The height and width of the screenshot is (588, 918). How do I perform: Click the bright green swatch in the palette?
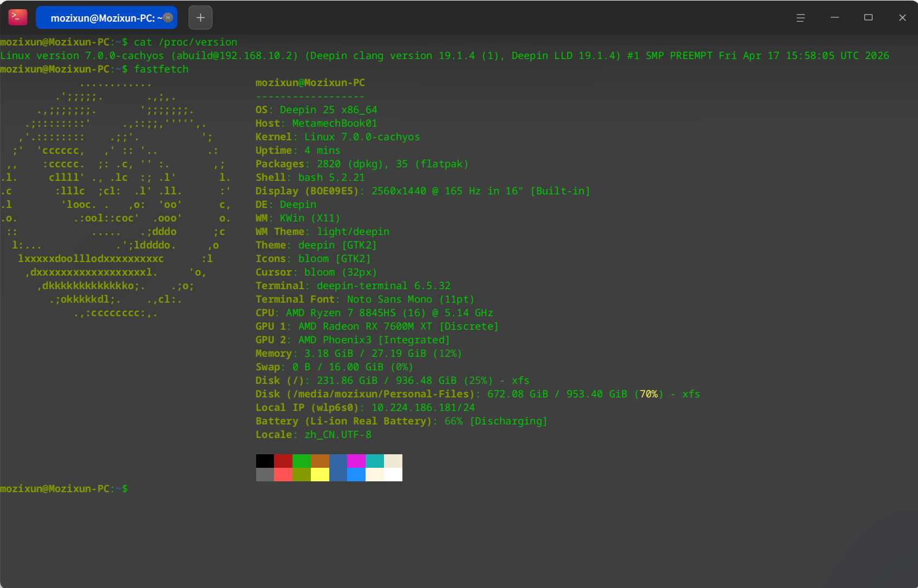click(x=302, y=461)
